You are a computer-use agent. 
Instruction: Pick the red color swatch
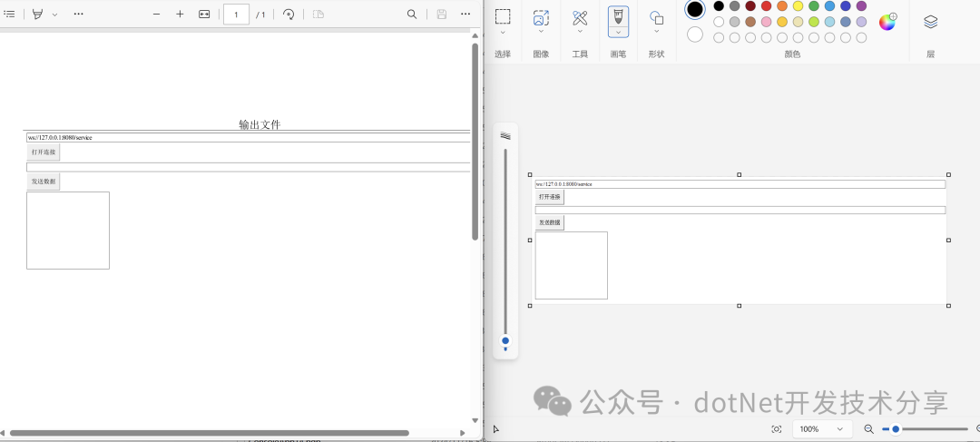(x=766, y=6)
